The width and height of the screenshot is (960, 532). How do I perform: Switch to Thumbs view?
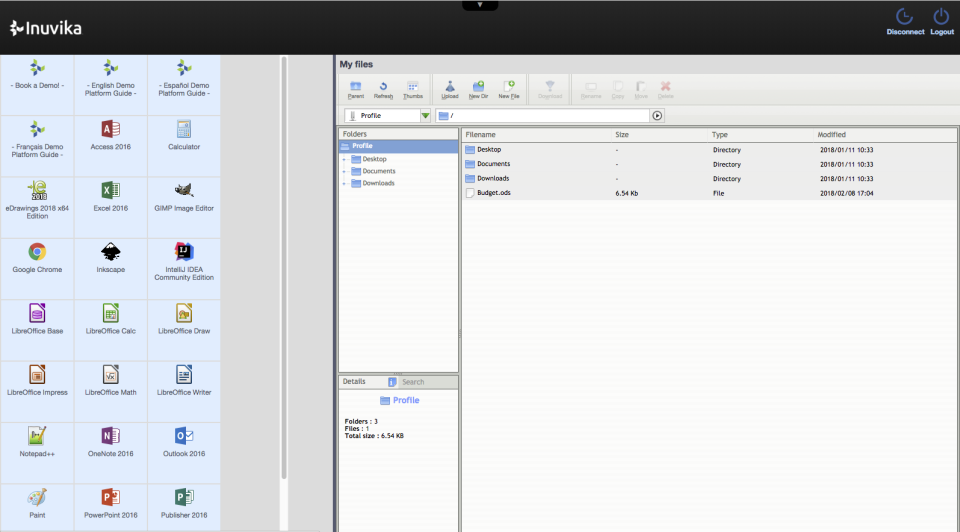coord(413,89)
